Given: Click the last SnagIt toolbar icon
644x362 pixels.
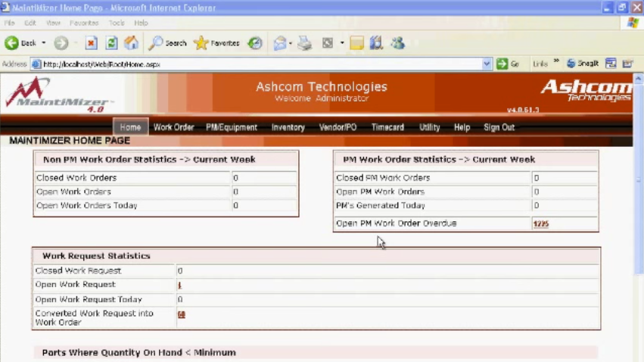Looking at the screenshot, I should (627, 64).
